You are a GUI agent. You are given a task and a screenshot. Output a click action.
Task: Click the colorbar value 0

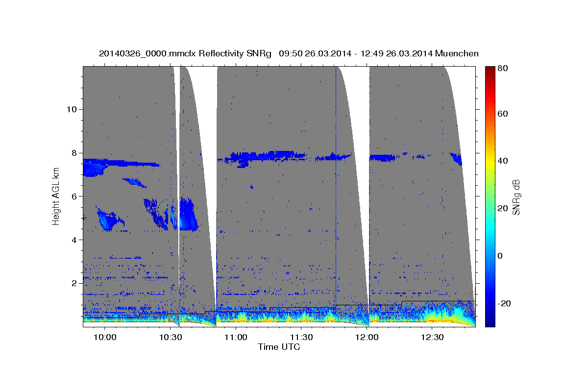[501, 256]
